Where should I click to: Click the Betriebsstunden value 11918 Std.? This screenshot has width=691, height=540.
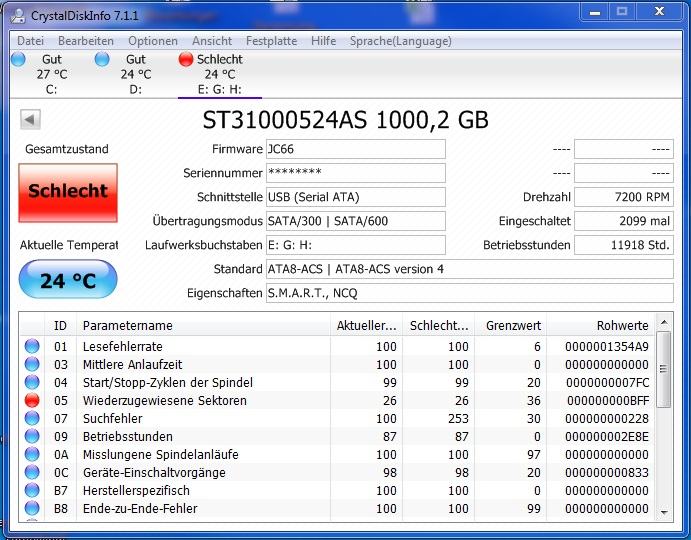tap(624, 245)
